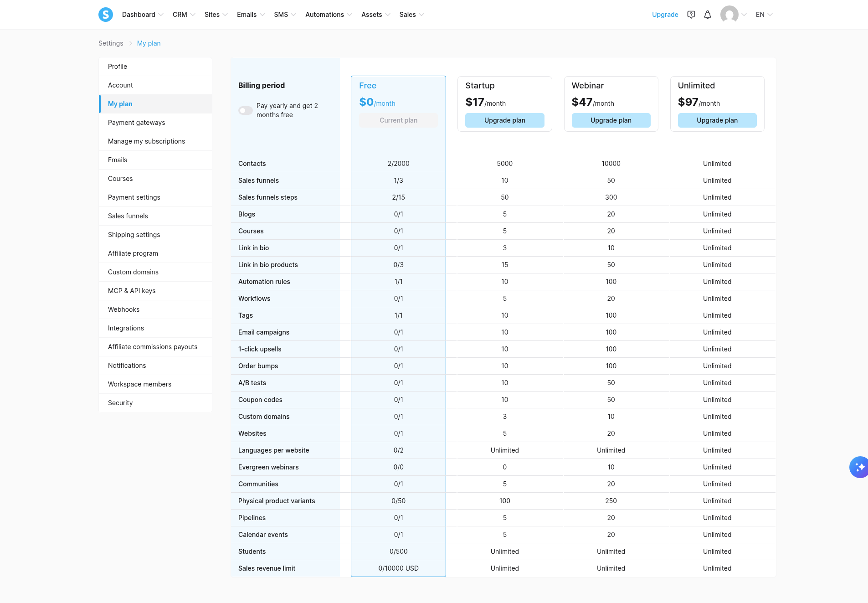Open the notifications bell

(708, 15)
